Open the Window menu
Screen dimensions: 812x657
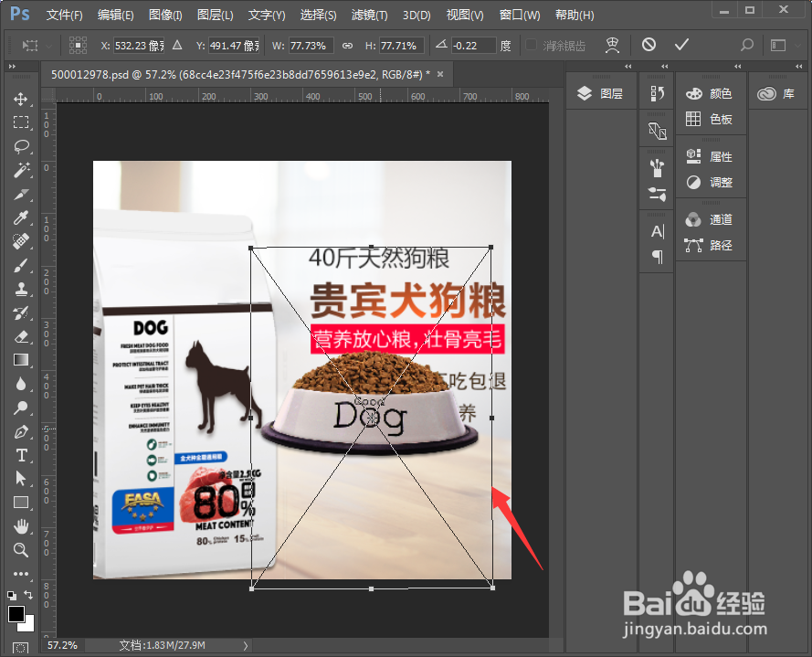(520, 15)
